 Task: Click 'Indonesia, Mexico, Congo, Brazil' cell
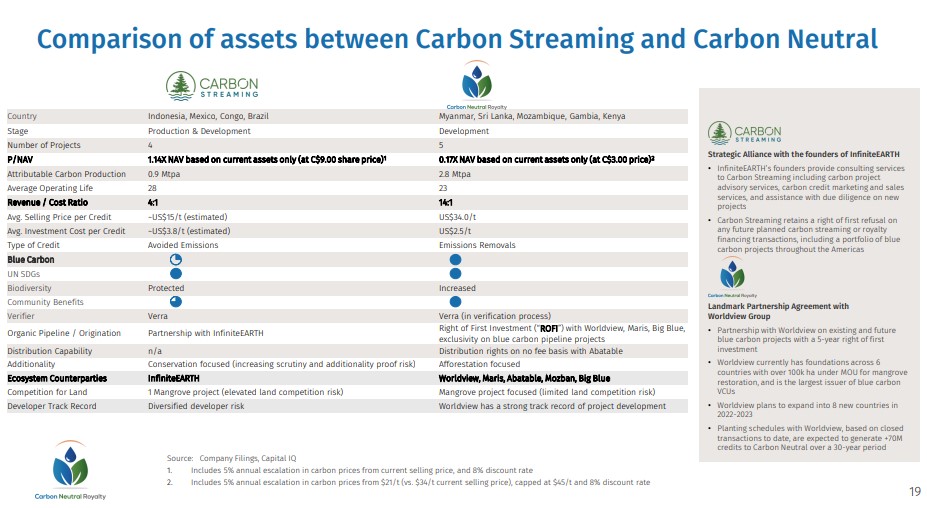208,117
